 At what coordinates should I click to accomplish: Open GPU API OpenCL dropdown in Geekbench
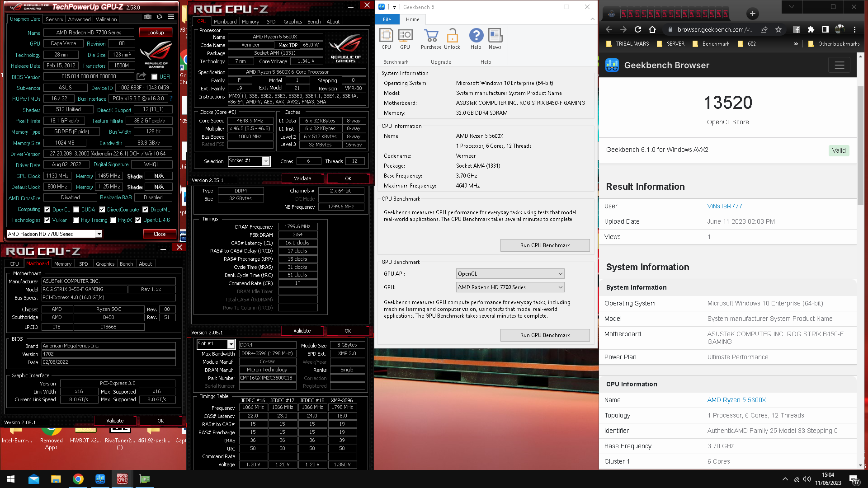tap(510, 274)
